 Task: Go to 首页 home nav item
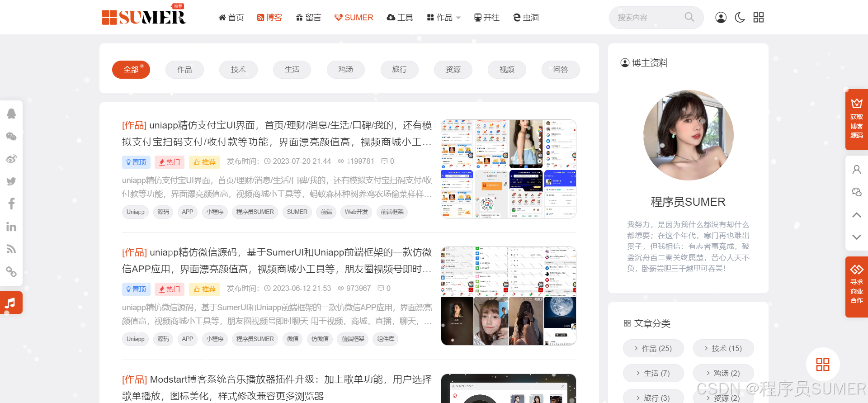pyautogui.click(x=231, y=17)
